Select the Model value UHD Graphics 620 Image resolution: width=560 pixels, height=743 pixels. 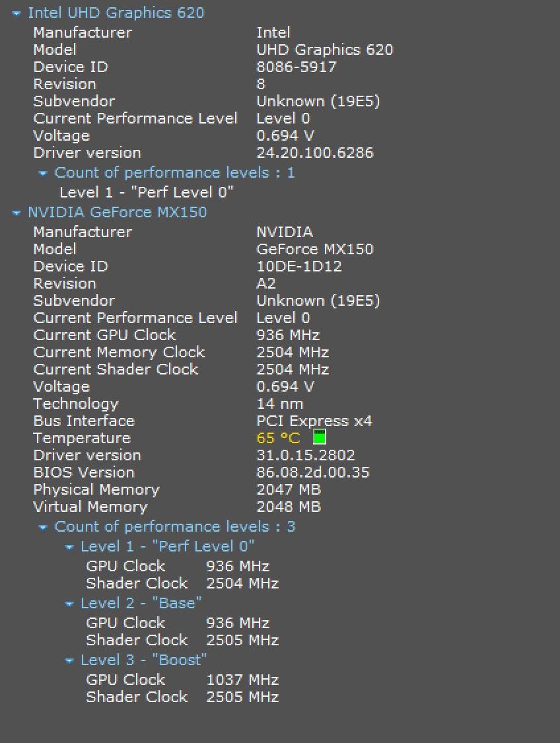(x=324, y=50)
